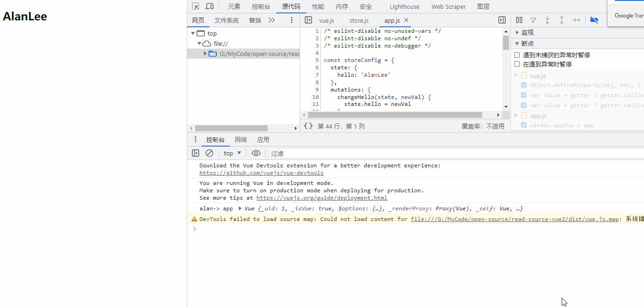Switch to the 图层 panel
Viewport: 644px width, 307px height.
(x=483, y=6)
